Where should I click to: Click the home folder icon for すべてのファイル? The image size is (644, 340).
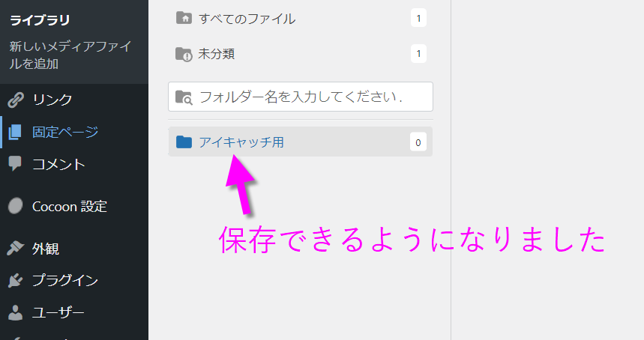click(x=184, y=18)
